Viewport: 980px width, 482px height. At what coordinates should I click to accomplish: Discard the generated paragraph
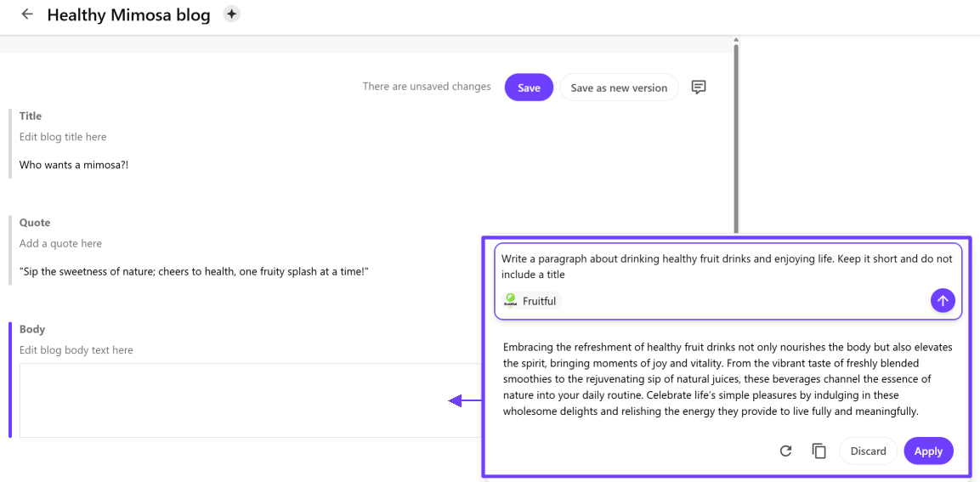coord(868,451)
